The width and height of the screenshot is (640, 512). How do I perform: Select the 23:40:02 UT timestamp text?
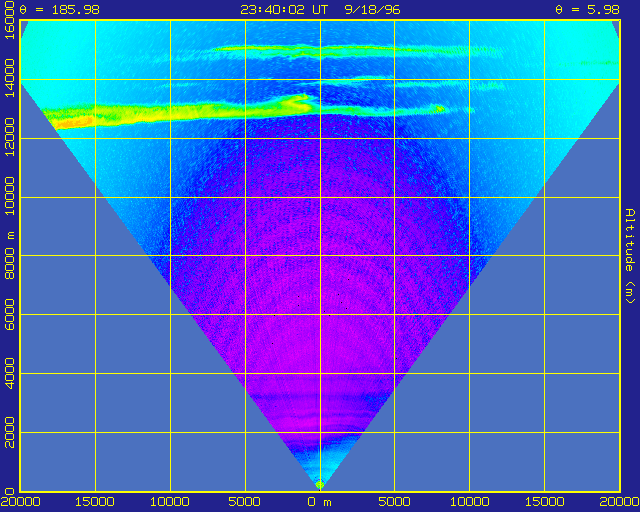pos(284,9)
